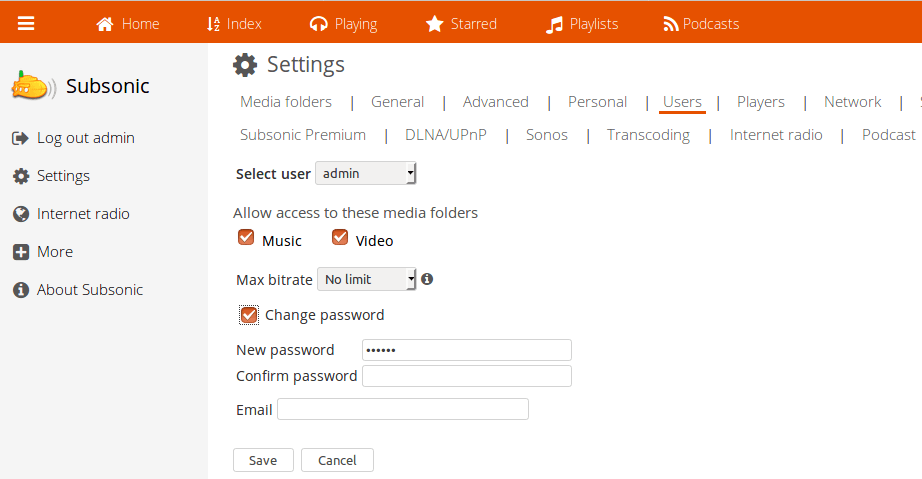Click the Playing headphones icon

point(318,24)
